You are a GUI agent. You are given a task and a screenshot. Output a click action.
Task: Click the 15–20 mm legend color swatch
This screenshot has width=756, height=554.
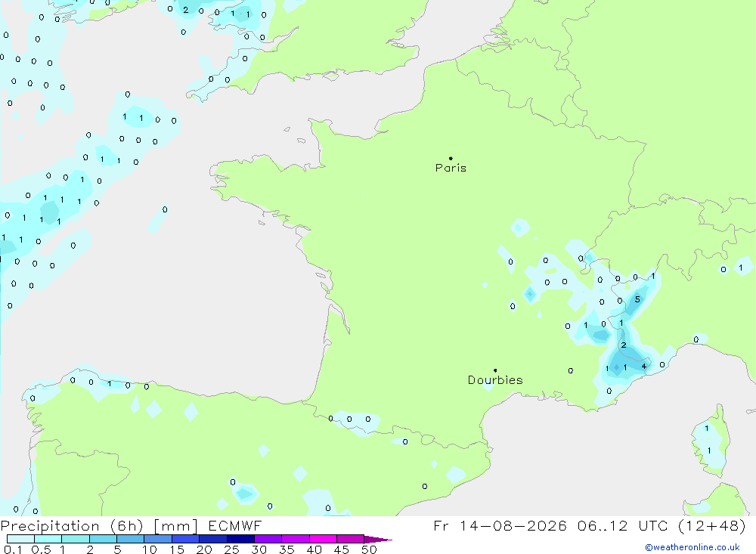186,539
